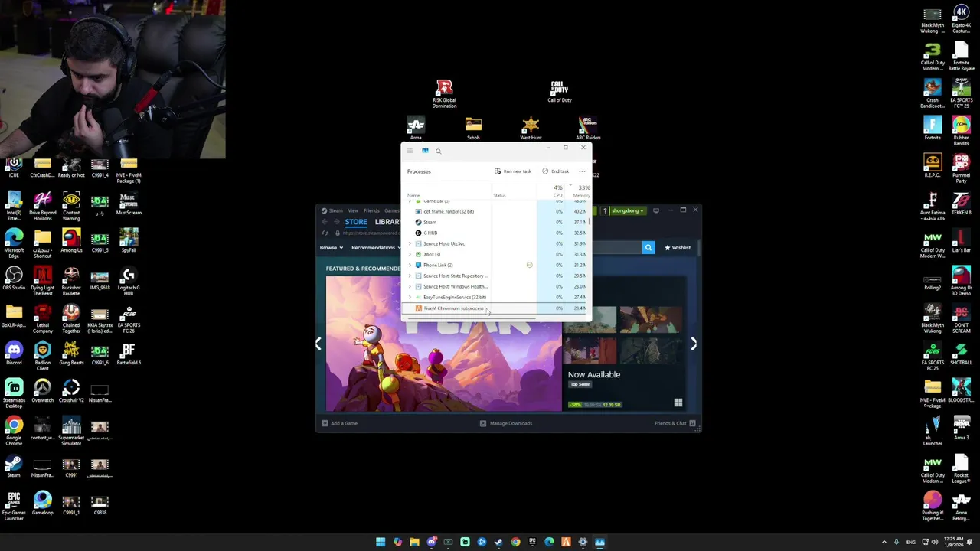Open Friends & Chat in Steam
This screenshot has height=551, width=980.
[675, 423]
